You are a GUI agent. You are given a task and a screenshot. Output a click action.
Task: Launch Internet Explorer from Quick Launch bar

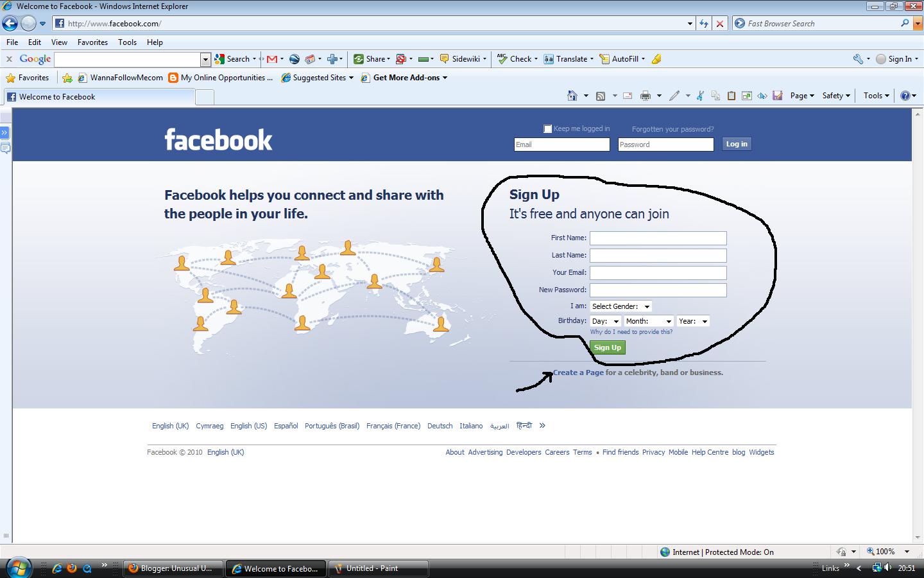tap(57, 568)
